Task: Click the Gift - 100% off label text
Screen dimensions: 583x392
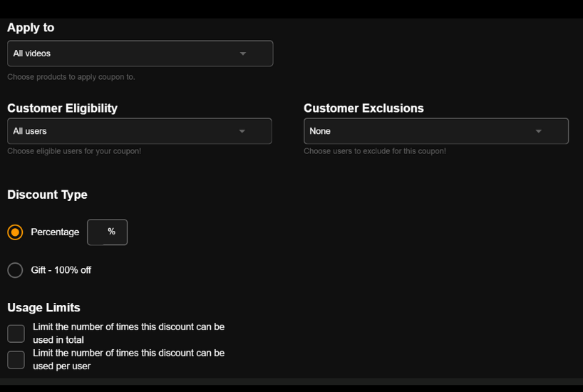Action: pos(61,270)
